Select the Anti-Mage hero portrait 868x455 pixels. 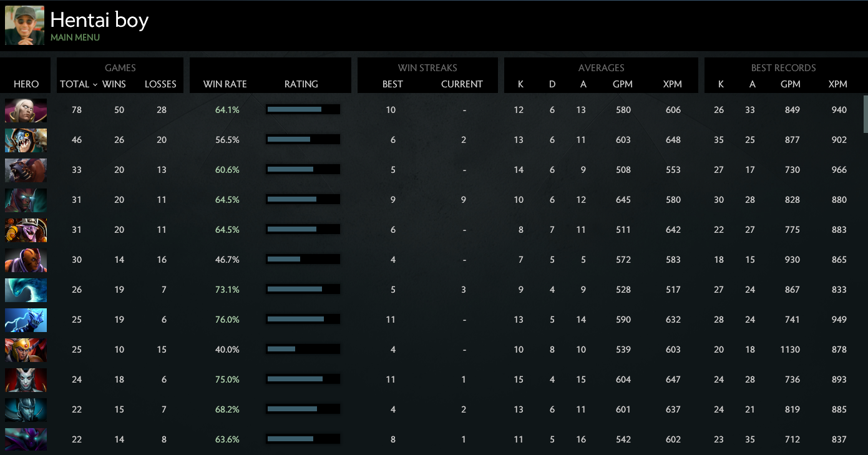(25, 260)
